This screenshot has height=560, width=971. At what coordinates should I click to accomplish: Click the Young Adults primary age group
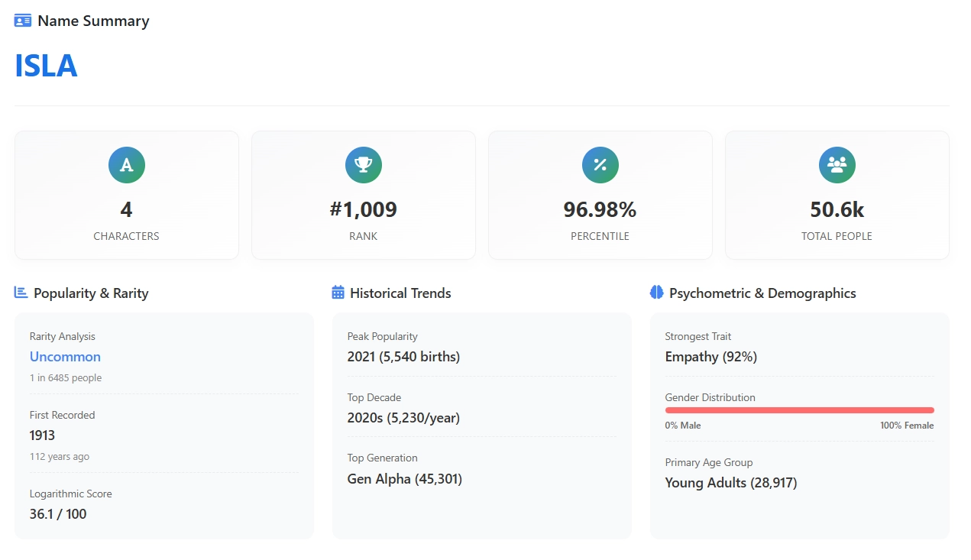click(731, 483)
